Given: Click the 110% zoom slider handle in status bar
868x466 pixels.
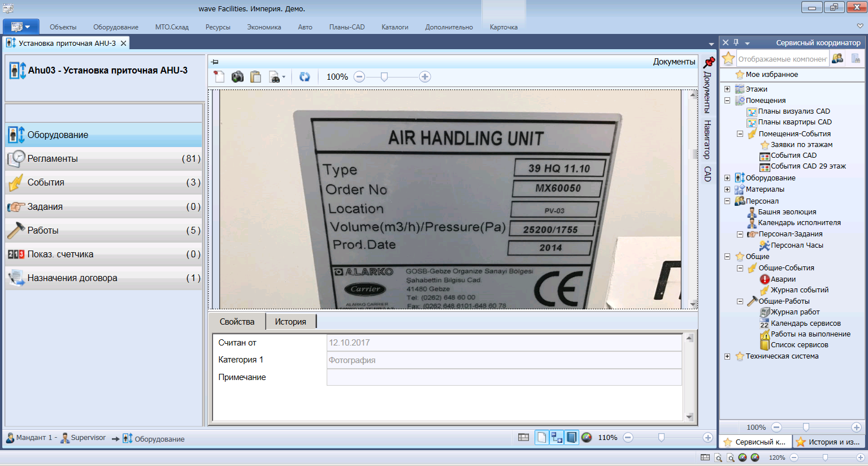Looking at the screenshot, I should [661, 438].
